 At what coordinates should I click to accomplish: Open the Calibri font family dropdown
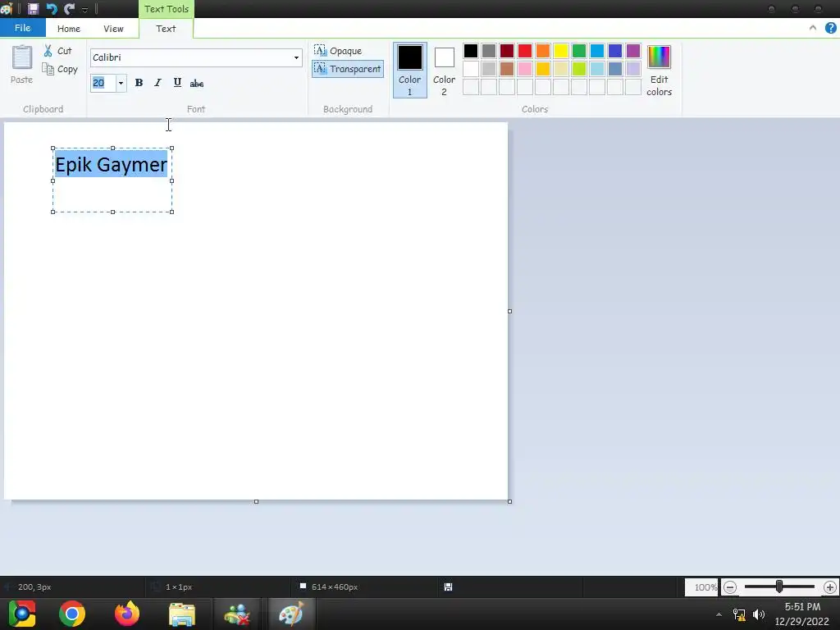[x=295, y=57]
